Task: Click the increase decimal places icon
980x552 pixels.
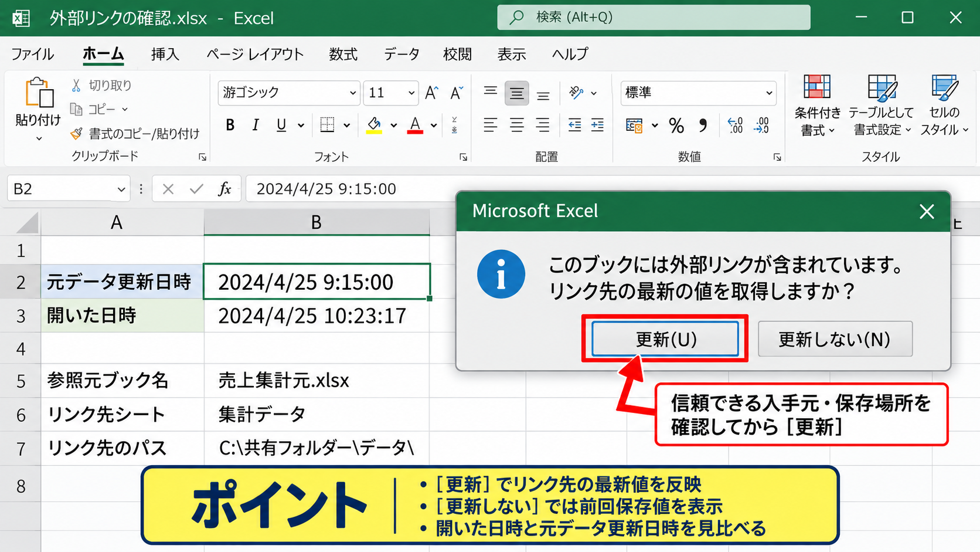Action: (x=735, y=126)
